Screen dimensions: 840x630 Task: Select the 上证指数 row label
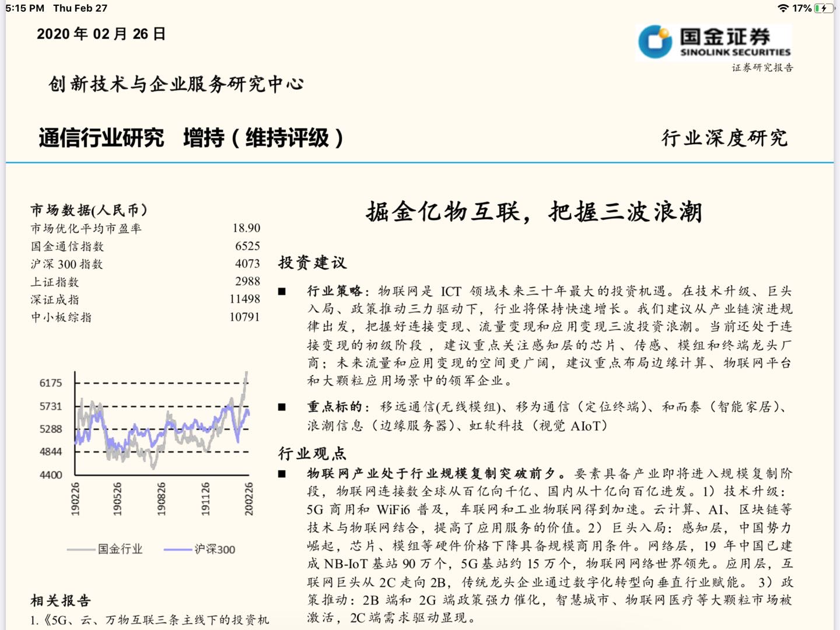coord(55,282)
